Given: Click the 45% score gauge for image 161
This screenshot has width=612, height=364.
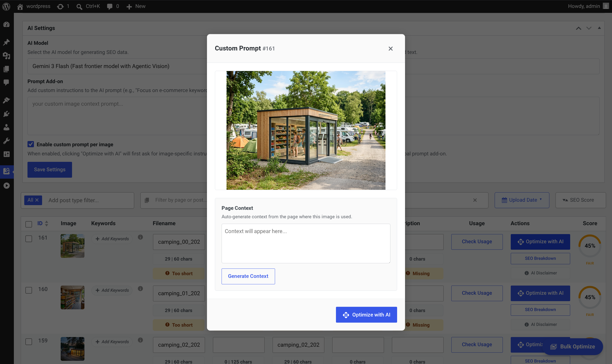Looking at the screenshot, I should [590, 246].
